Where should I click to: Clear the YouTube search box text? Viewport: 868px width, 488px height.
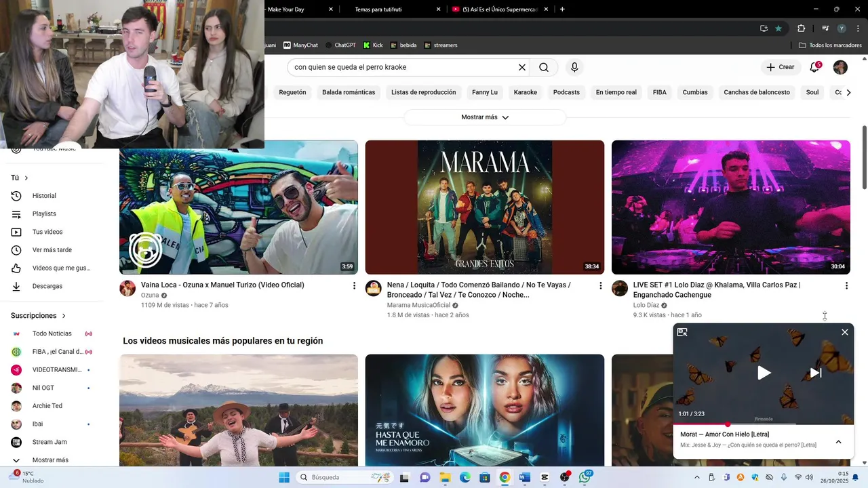522,67
